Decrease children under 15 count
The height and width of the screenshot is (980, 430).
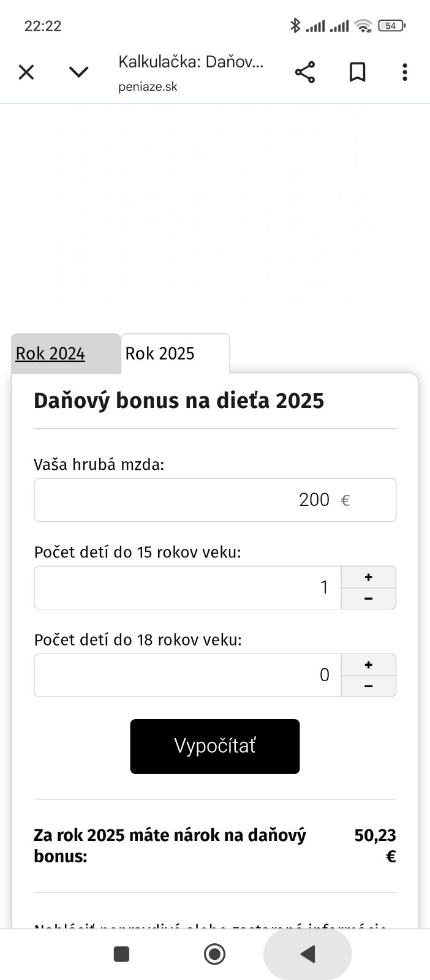click(x=368, y=598)
